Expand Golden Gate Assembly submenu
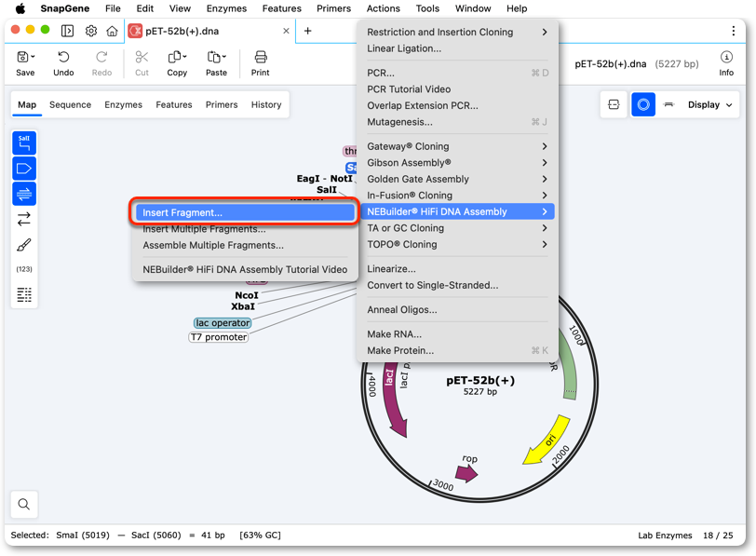This screenshot has height=556, width=756. 456,179
